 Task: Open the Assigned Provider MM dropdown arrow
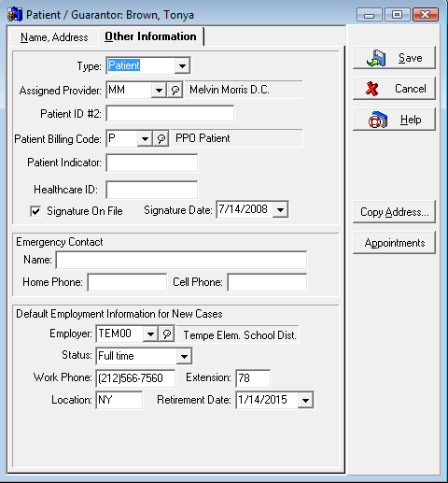point(159,91)
